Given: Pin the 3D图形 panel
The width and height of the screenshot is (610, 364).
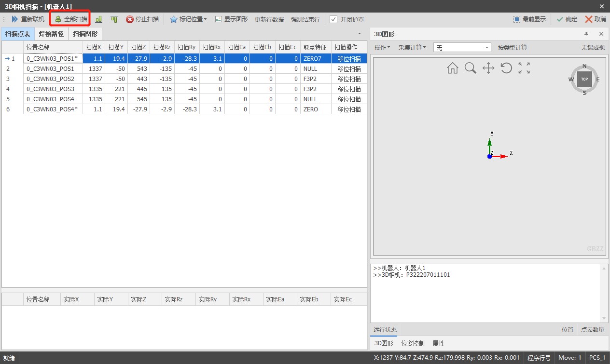Looking at the screenshot, I should pos(586,34).
